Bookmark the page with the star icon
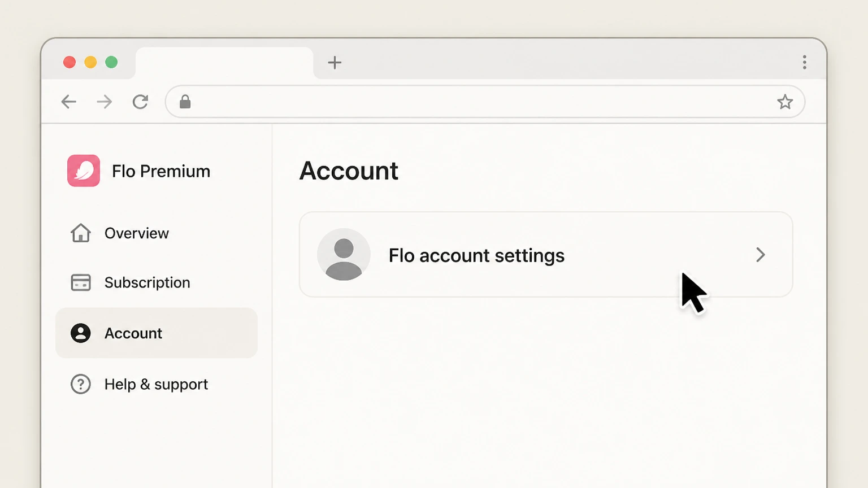 point(785,102)
